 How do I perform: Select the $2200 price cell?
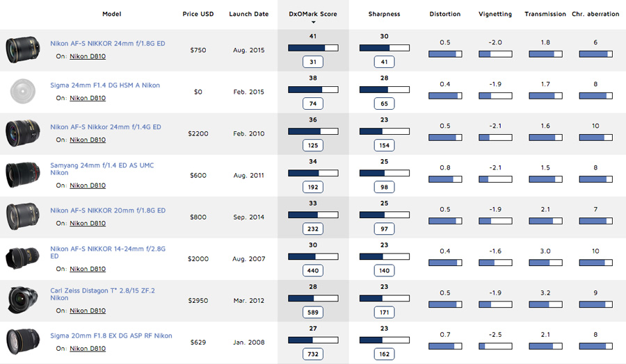click(x=198, y=133)
